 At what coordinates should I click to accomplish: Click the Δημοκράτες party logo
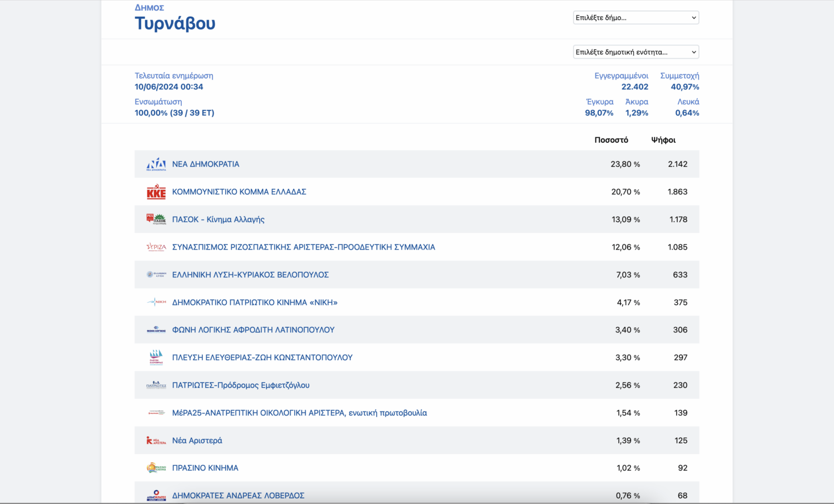pyautogui.click(x=156, y=496)
